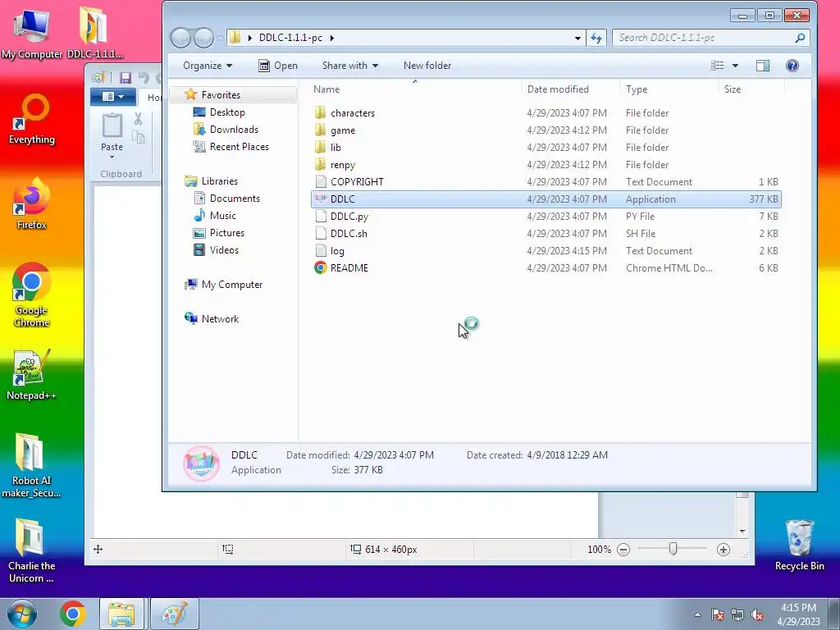The width and height of the screenshot is (840, 630).
Task: Change view using the view icon
Action: (x=717, y=66)
